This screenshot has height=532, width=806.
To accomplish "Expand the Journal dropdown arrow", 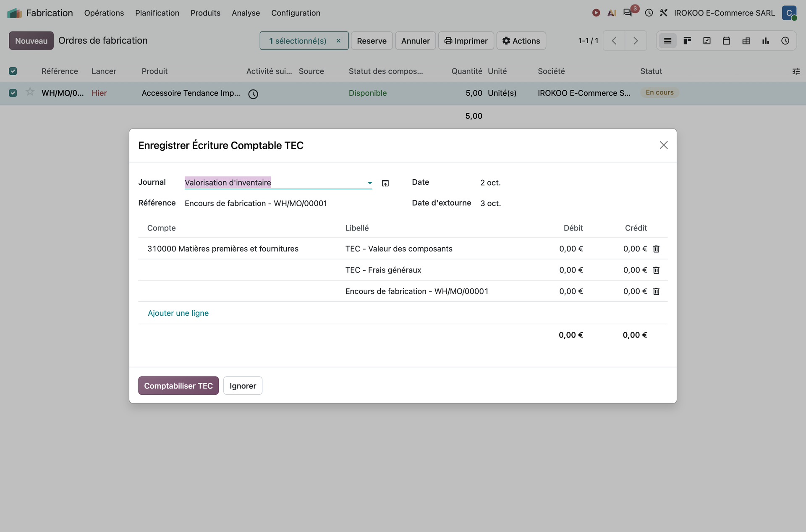I will 370,183.
